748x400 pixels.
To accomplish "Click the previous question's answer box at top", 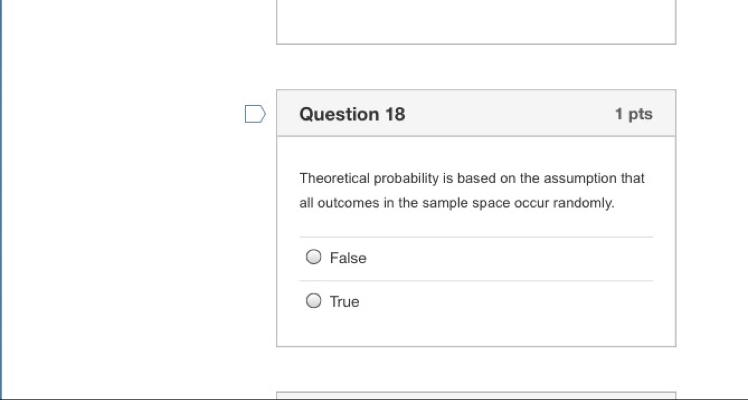I will pos(476,21).
